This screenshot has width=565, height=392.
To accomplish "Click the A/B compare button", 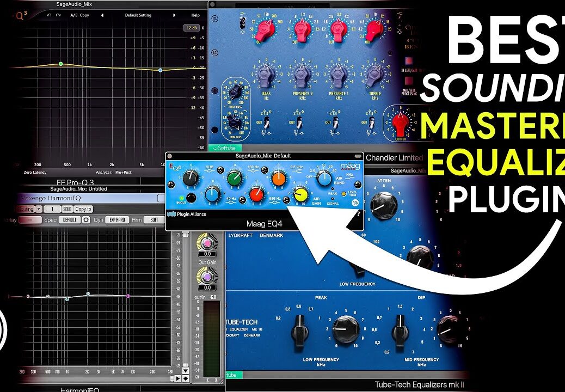I will tap(74, 15).
